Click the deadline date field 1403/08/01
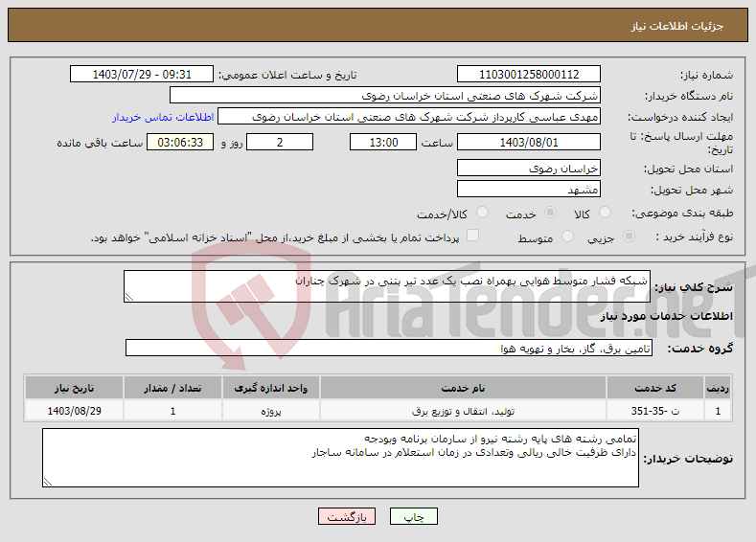 point(528,142)
